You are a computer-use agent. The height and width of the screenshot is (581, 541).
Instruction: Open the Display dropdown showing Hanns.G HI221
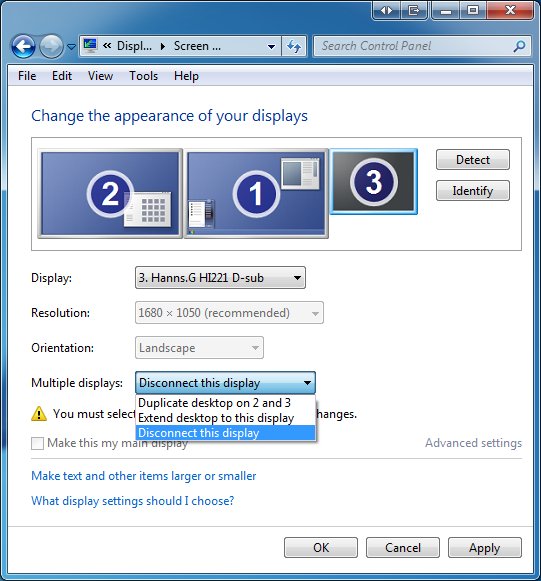(220, 278)
